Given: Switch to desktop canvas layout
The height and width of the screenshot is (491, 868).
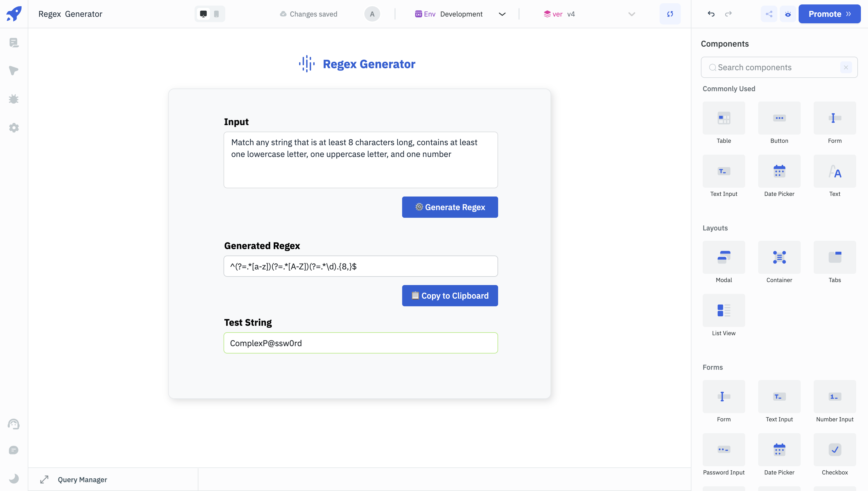Looking at the screenshot, I should click(x=203, y=14).
